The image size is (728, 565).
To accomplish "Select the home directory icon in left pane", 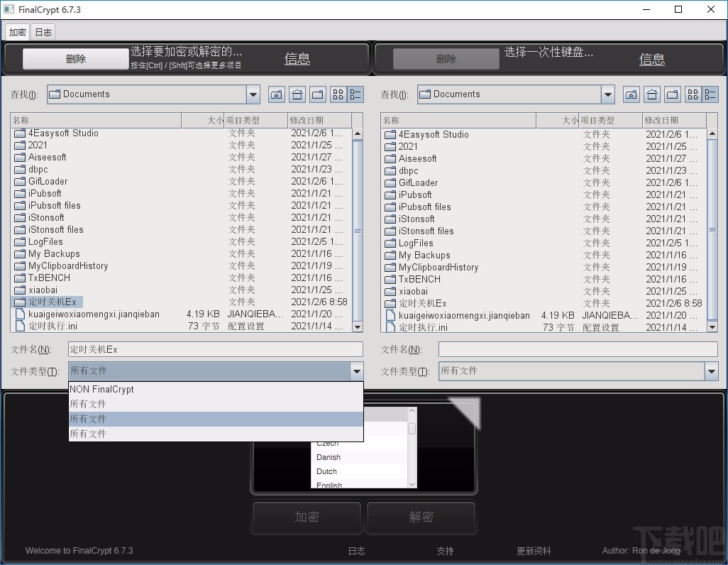I will tap(297, 94).
